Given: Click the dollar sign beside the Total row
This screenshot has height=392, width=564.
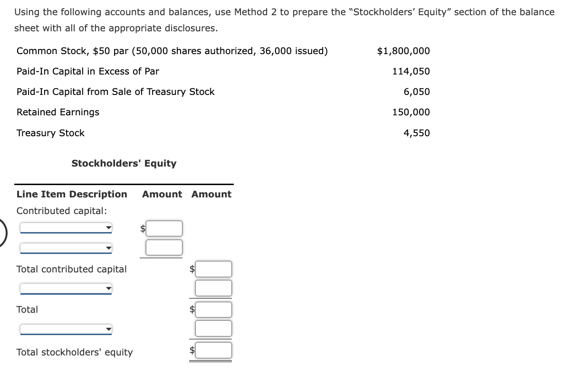Looking at the screenshot, I should 192,309.
